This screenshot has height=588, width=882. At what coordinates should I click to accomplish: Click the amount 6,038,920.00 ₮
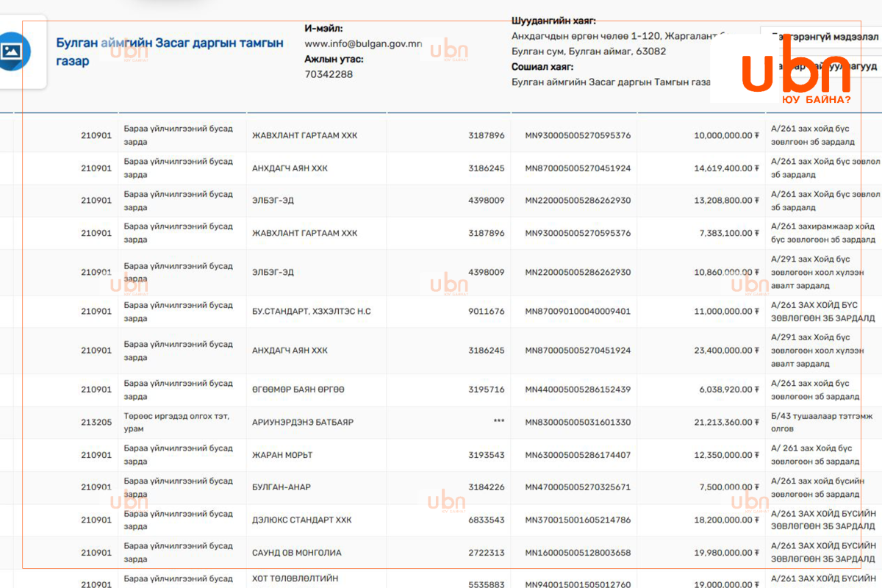(729, 390)
